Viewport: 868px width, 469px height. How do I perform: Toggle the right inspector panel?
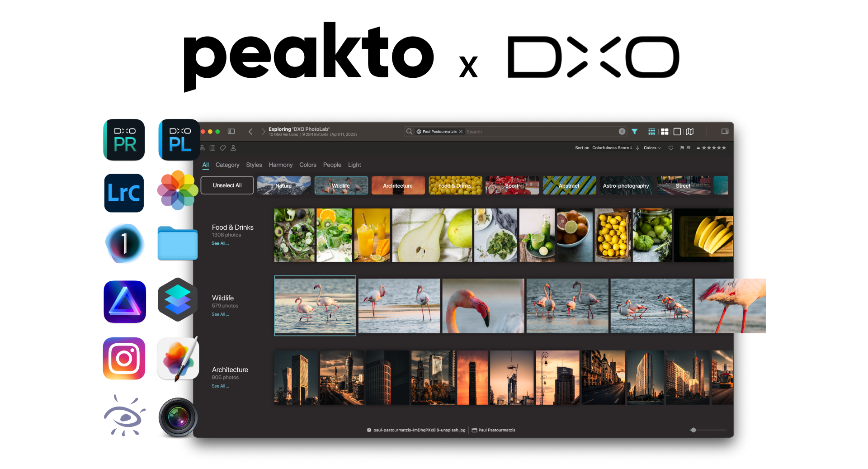(725, 132)
